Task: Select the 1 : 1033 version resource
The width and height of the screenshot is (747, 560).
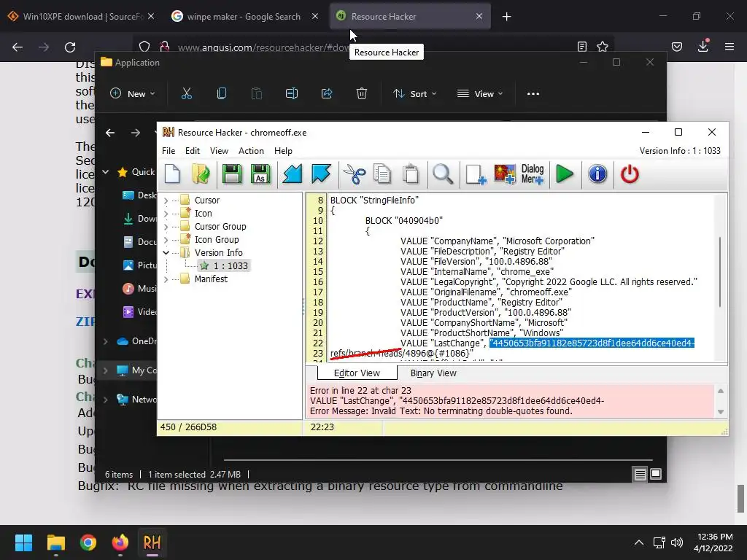Action: tap(224, 265)
